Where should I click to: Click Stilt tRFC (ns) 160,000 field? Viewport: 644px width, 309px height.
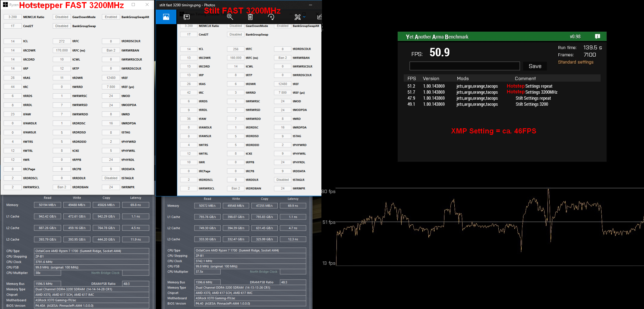[236, 58]
